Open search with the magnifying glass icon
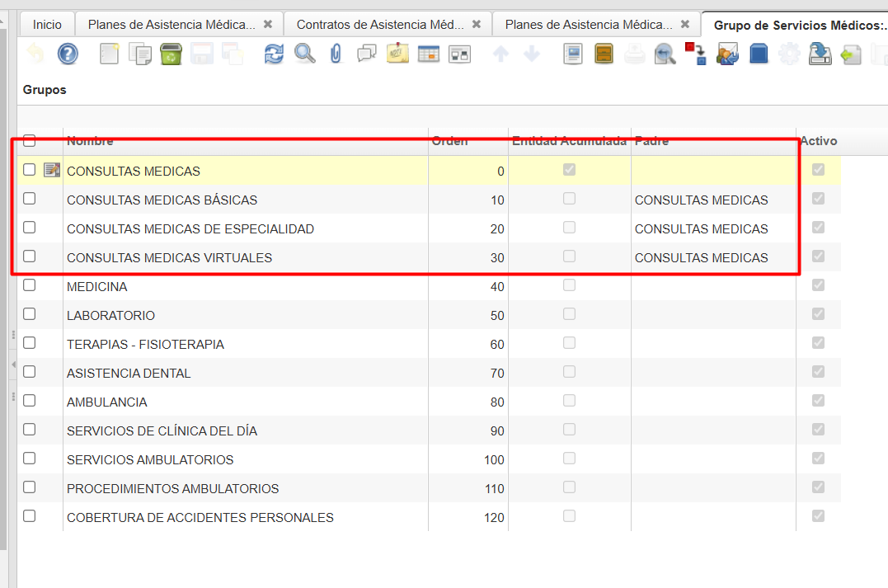Image resolution: width=888 pixels, height=588 pixels. tap(305, 54)
